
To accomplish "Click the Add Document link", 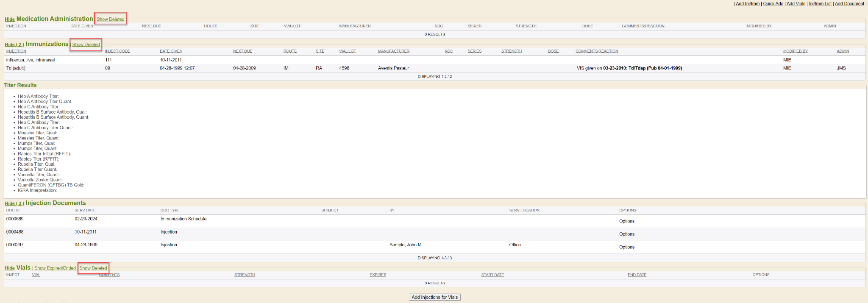I will pyautogui.click(x=849, y=4).
